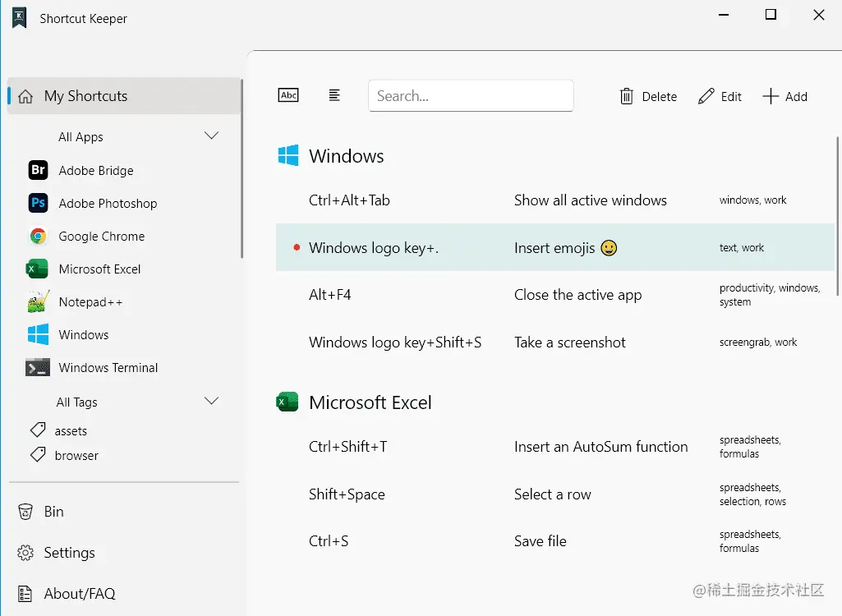Click 'Save file' description
842x616 pixels.
541,540
